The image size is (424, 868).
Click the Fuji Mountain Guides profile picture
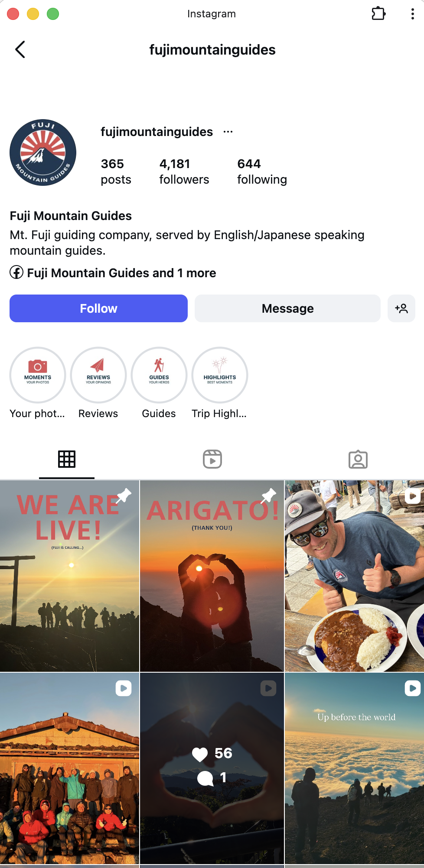43,152
